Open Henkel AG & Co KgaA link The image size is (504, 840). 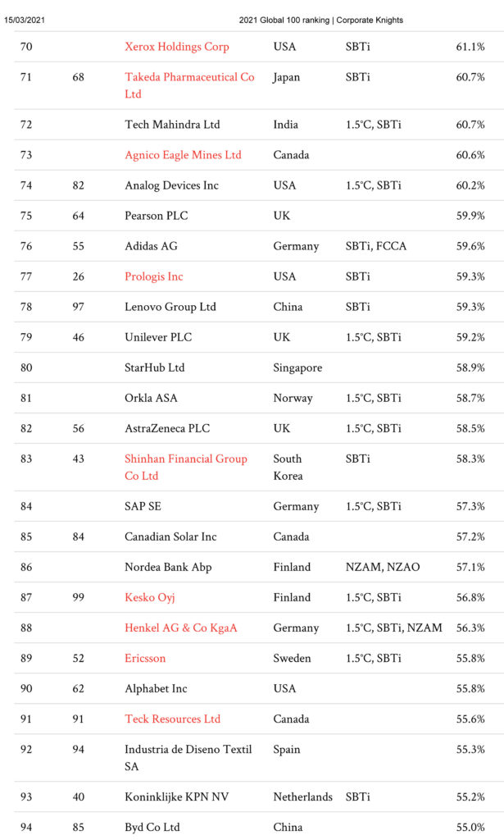click(181, 628)
